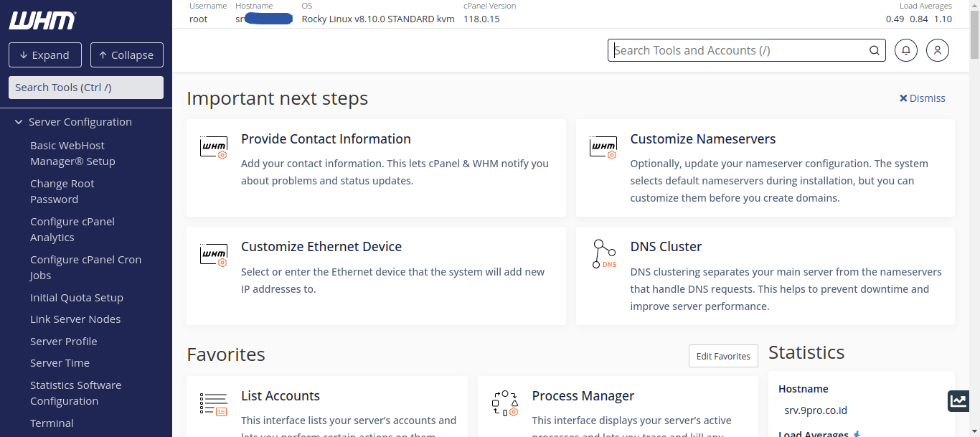Click the Customize Nameservers WHM icon

point(603,147)
